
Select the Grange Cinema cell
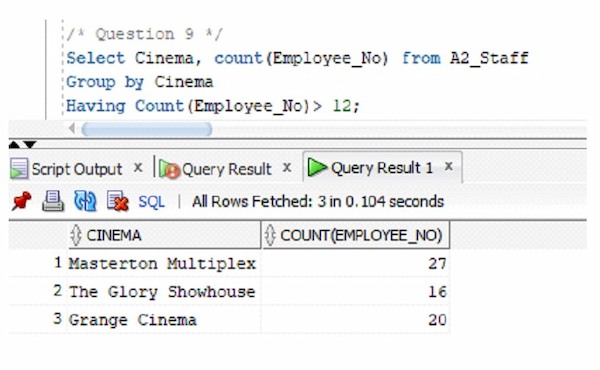pos(164,320)
